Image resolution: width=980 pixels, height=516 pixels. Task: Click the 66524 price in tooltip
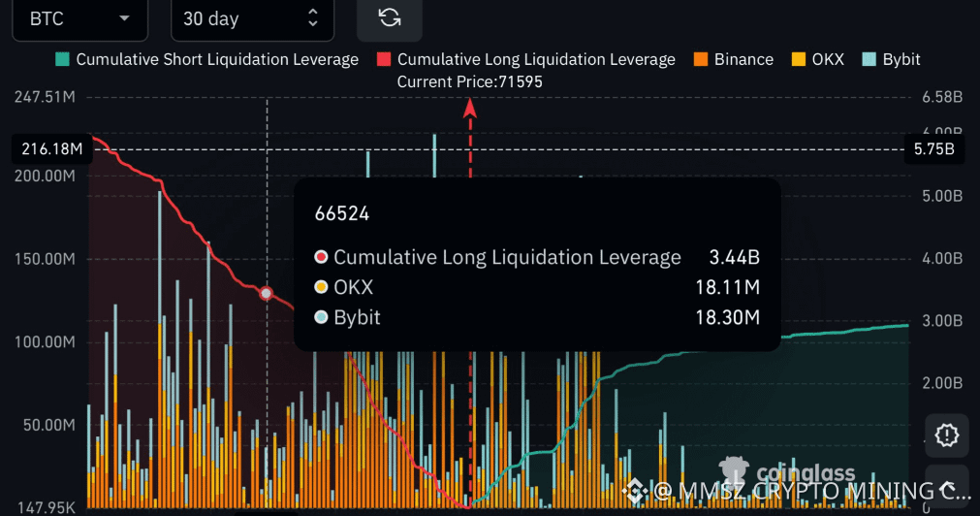[x=342, y=214]
